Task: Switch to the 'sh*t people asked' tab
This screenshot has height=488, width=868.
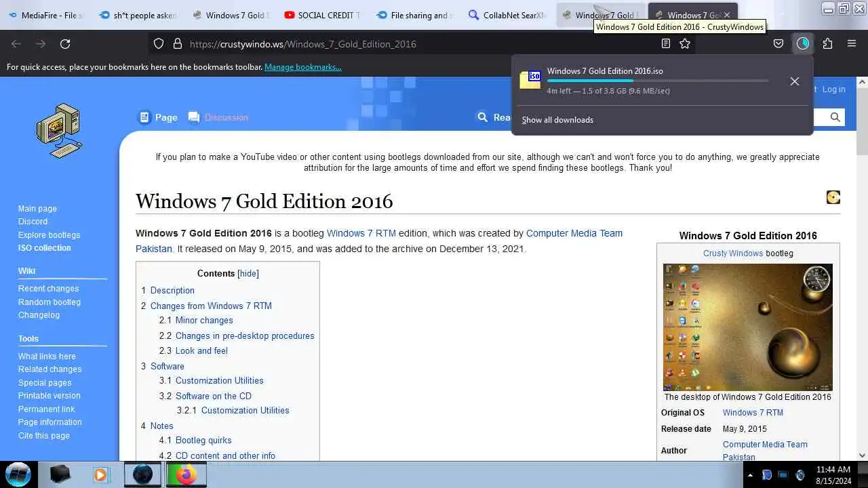Action: click(x=138, y=15)
